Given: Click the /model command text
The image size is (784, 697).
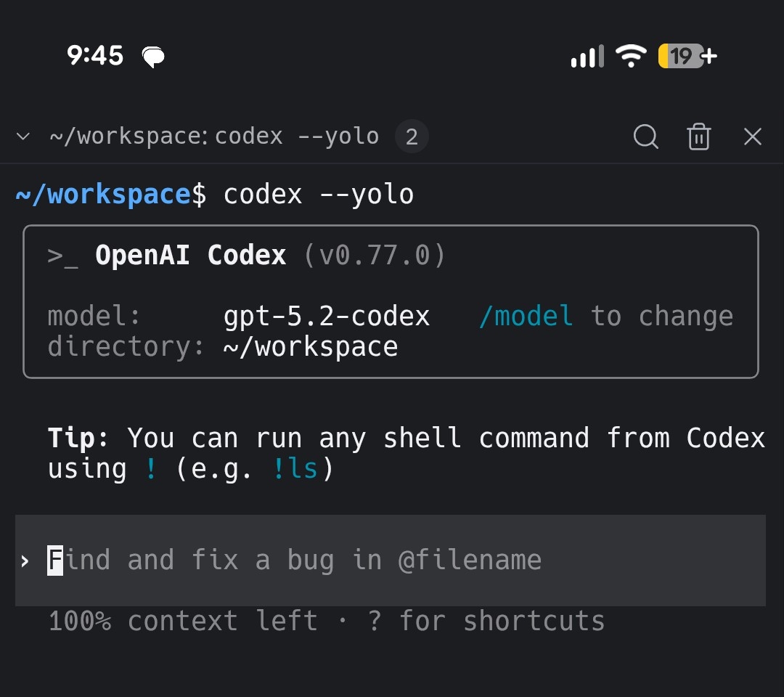Looking at the screenshot, I should [526, 316].
